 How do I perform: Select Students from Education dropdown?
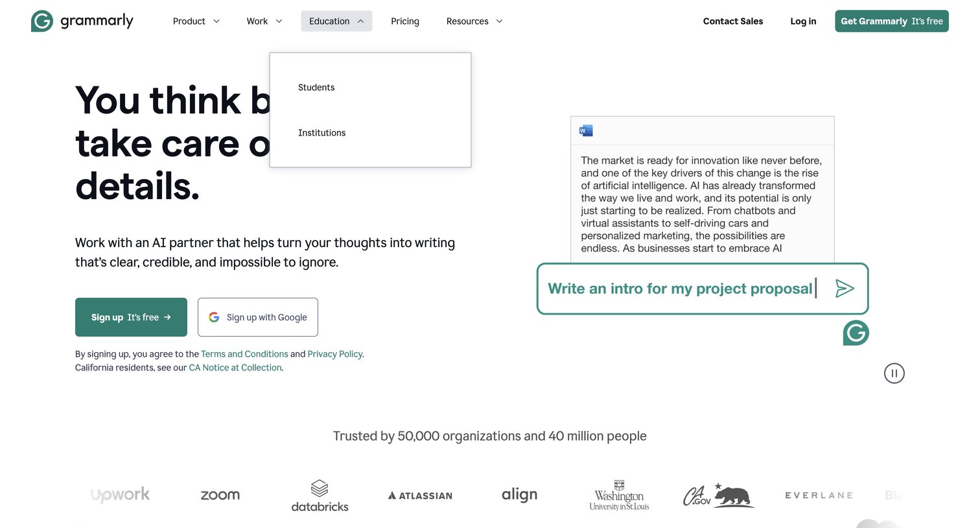coord(316,88)
